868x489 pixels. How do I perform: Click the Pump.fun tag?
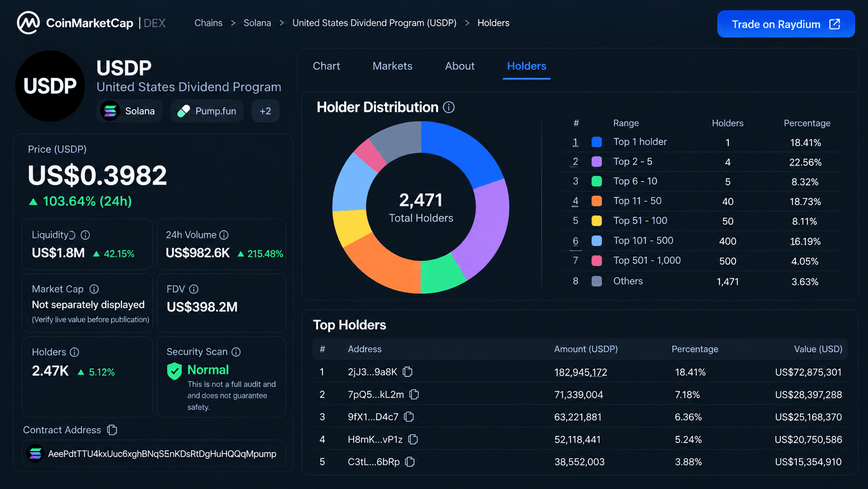click(x=207, y=111)
